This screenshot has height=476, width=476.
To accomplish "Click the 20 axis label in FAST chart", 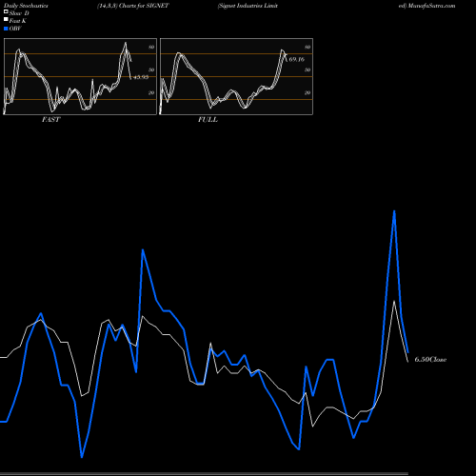I will pos(151,92).
